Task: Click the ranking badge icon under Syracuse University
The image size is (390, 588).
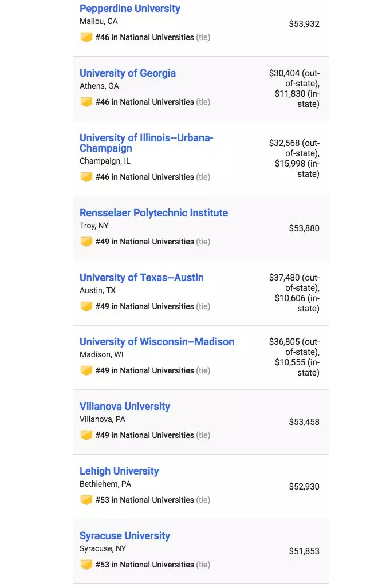Action: (x=86, y=565)
